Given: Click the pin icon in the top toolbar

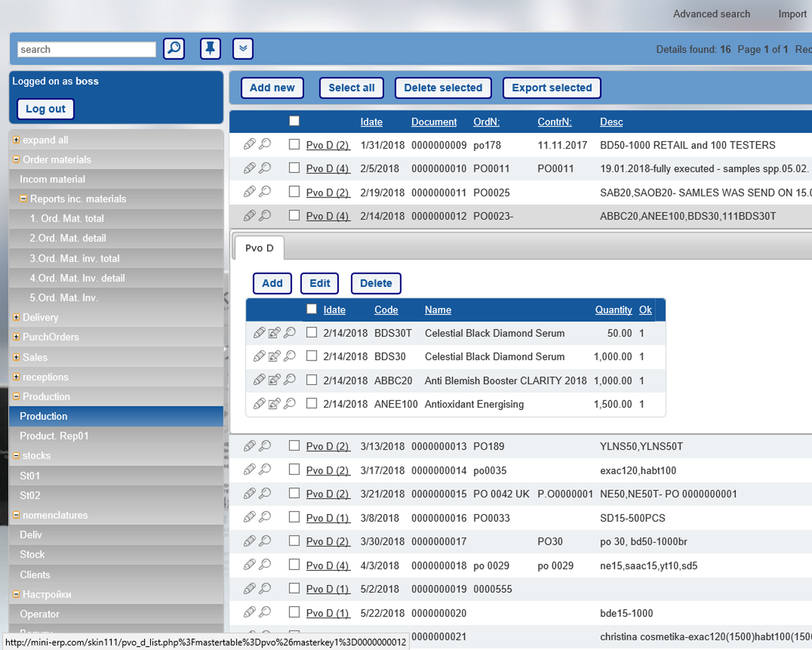Looking at the screenshot, I should pos(210,49).
